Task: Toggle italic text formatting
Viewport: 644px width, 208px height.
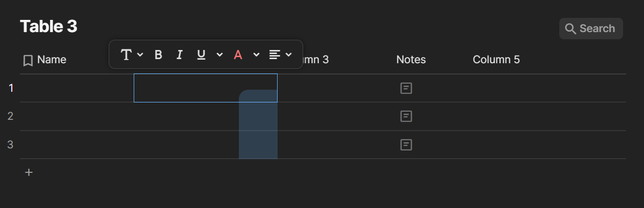Action: (x=179, y=55)
